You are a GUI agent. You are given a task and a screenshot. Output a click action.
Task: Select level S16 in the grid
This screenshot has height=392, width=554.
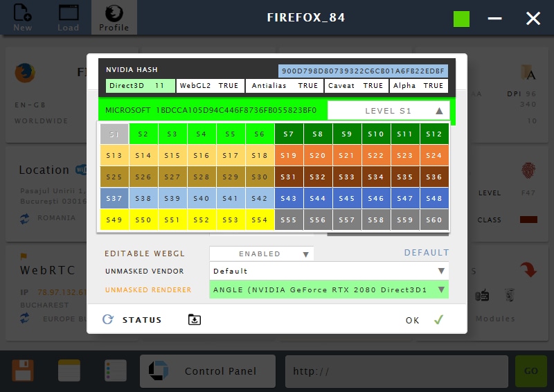tap(202, 156)
